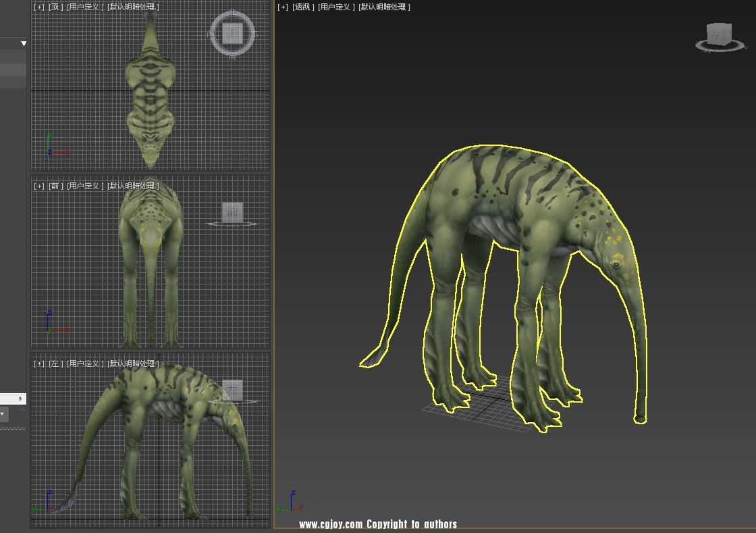Open [默认明暗处理] shading menu in Perspective viewport
The height and width of the screenshot is (533, 756).
tap(384, 7)
